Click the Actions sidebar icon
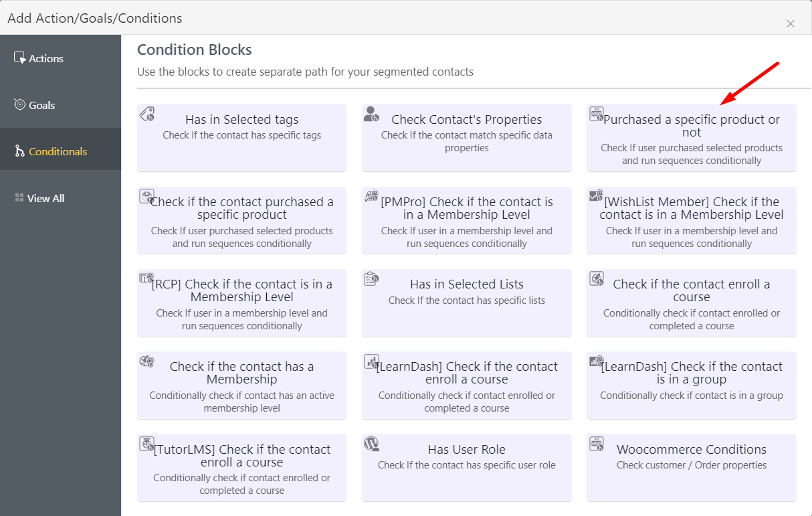 19,58
